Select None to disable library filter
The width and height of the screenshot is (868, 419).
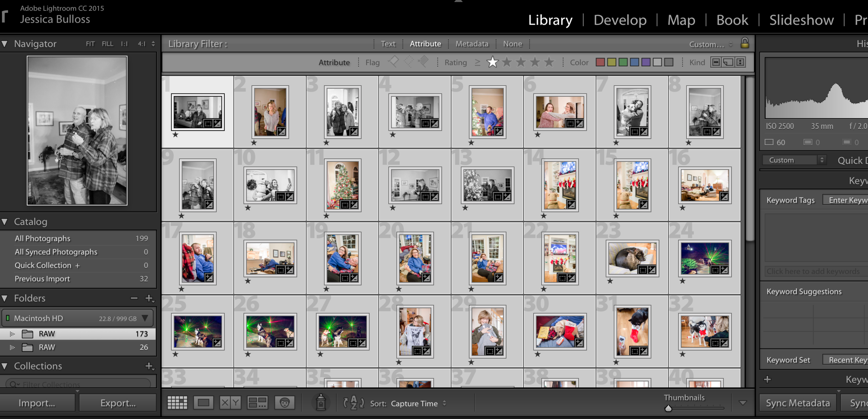[x=512, y=44]
